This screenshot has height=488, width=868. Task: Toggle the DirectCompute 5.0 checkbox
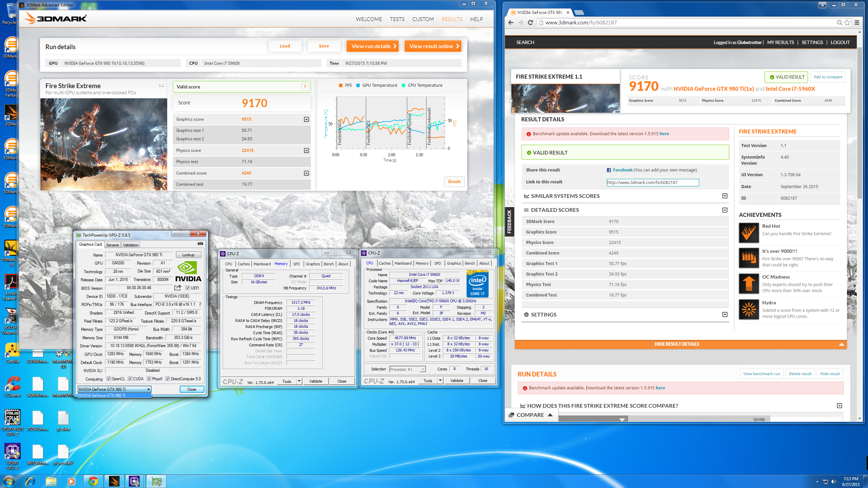pyautogui.click(x=167, y=379)
